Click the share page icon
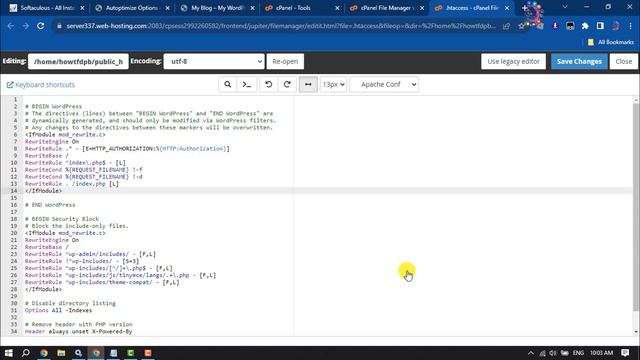 pos(507,26)
